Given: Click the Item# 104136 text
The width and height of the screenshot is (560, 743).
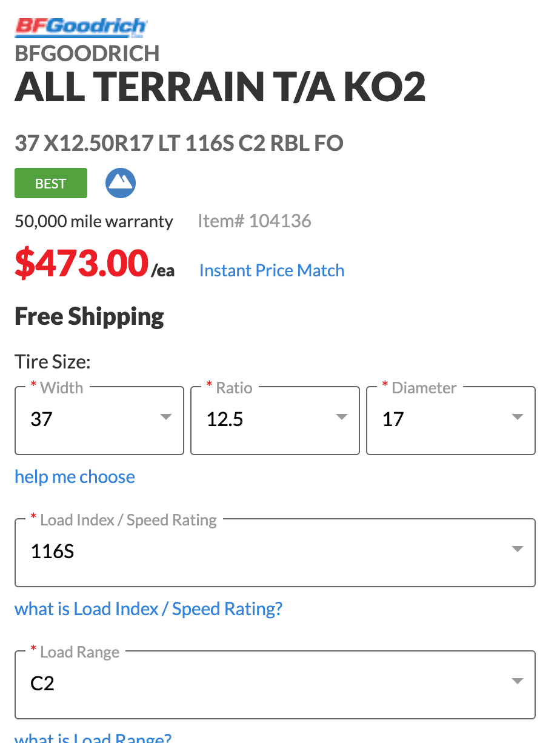Looking at the screenshot, I should point(255,221).
